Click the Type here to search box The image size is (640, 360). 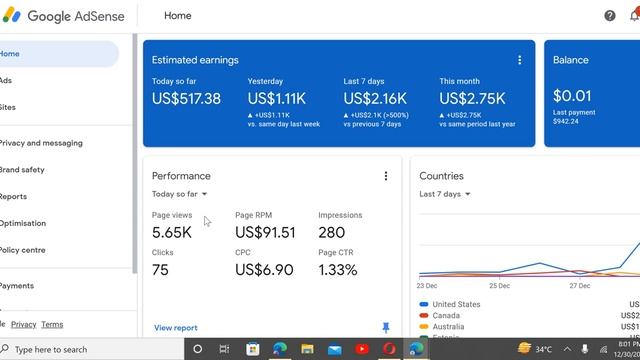[92, 349]
